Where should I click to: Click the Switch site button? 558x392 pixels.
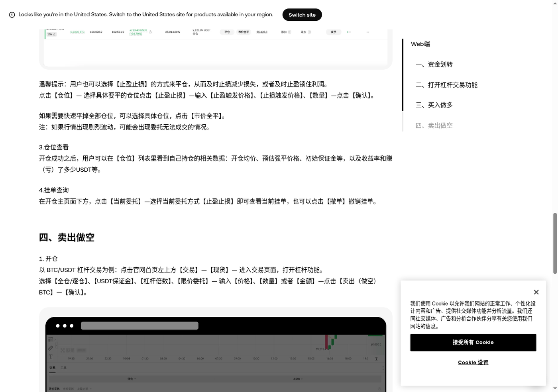(x=302, y=15)
